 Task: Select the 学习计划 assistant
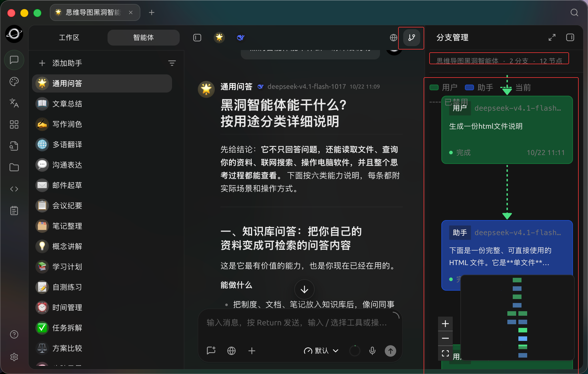click(x=102, y=267)
